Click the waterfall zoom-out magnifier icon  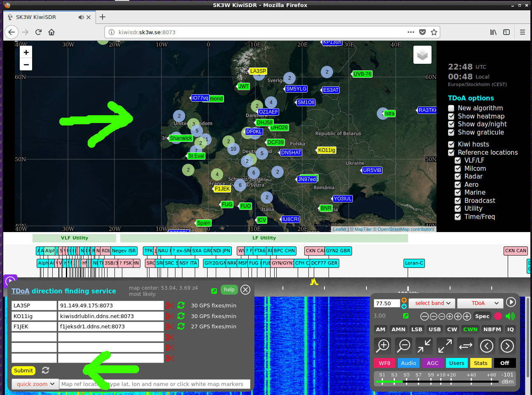(x=404, y=346)
